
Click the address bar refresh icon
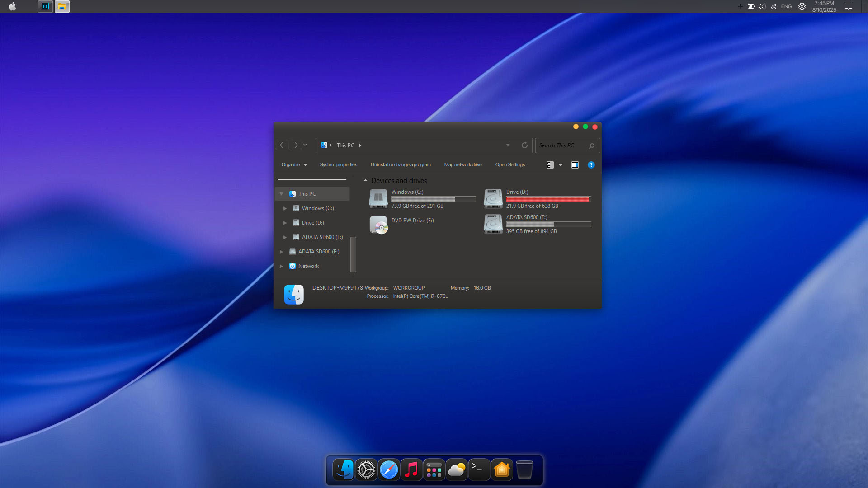pyautogui.click(x=524, y=145)
